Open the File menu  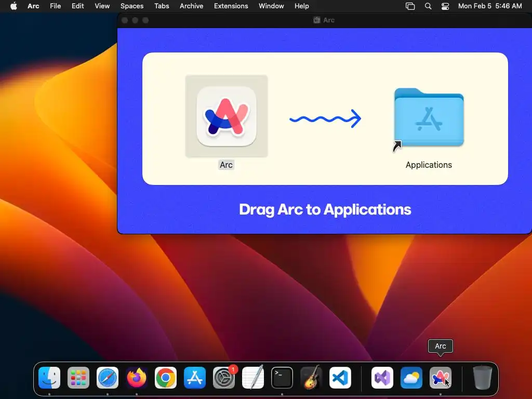tap(55, 6)
